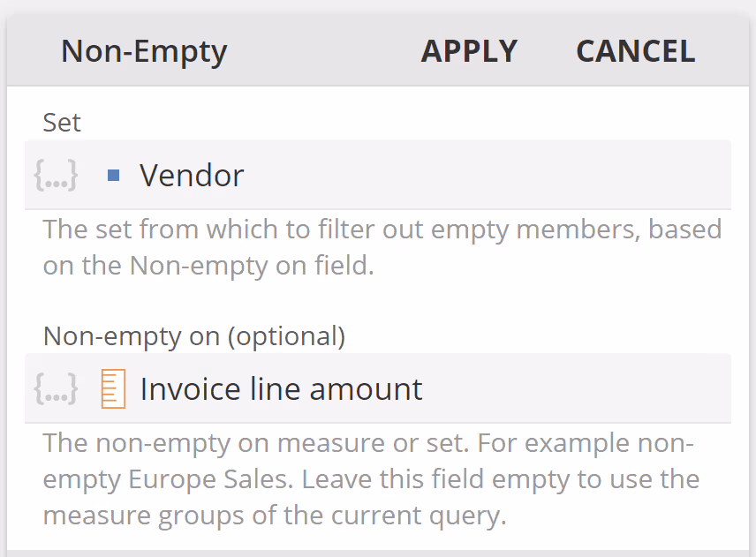Click the Set field label

tap(62, 123)
